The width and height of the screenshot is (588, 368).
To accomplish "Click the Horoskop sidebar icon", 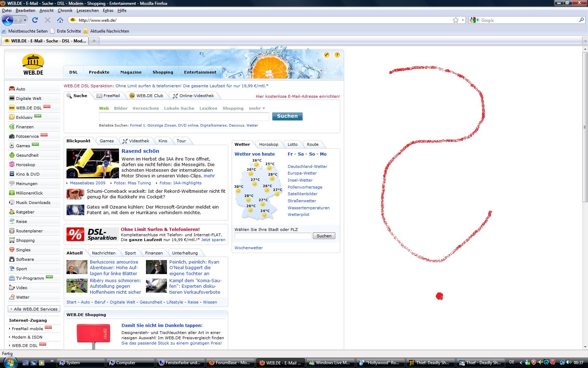I will click(12, 164).
